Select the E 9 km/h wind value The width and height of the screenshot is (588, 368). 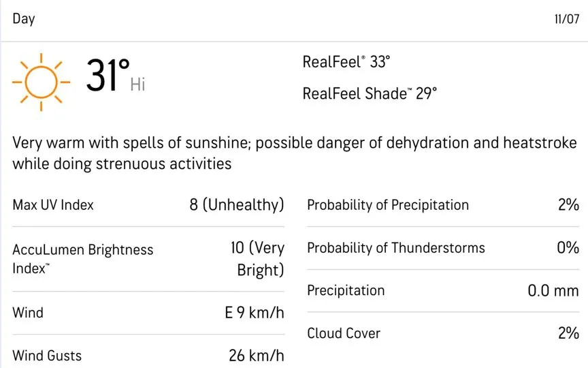(x=255, y=313)
